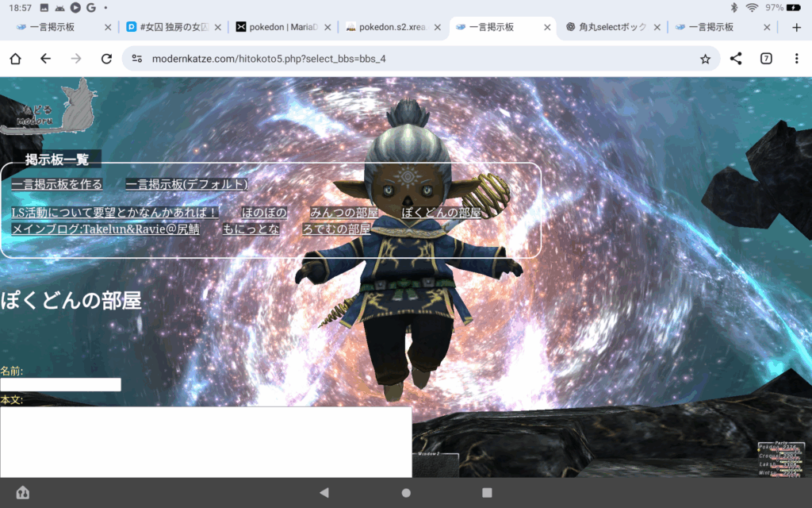The width and height of the screenshot is (812, 508).
Task: Close the pokedon.s2.xrea tab
Action: point(437,27)
